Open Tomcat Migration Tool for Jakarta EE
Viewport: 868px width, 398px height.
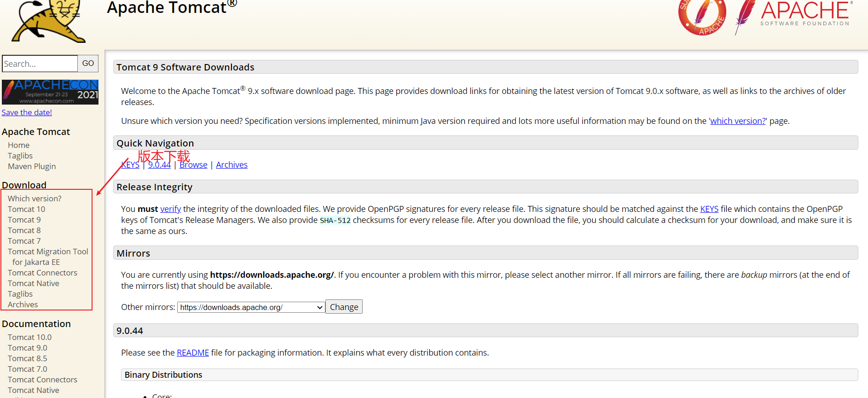48,257
